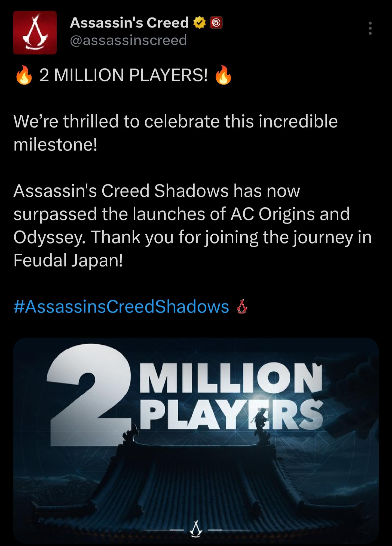Click the "Feudal Japan!" text line
This screenshot has width=392, height=546.
tap(68, 260)
